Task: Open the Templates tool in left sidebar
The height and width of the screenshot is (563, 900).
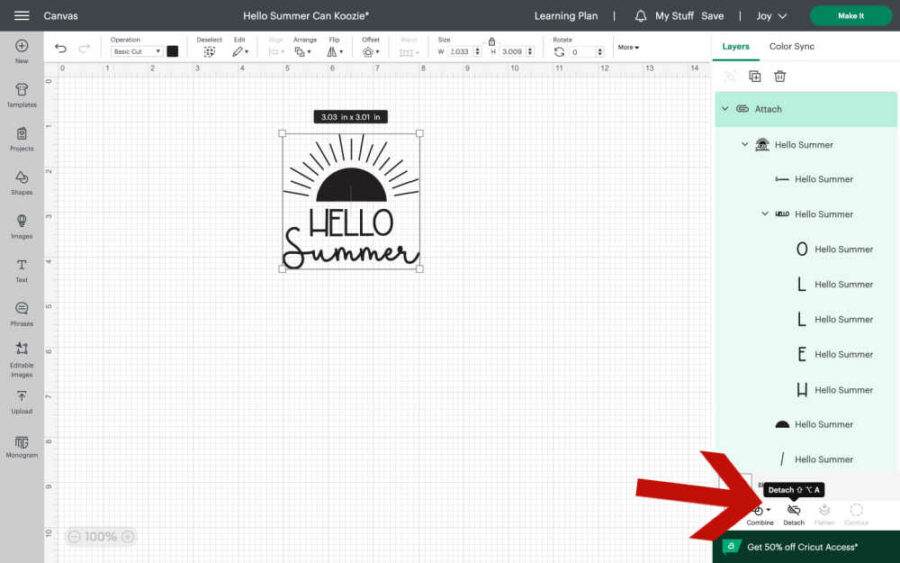Action: [x=21, y=94]
